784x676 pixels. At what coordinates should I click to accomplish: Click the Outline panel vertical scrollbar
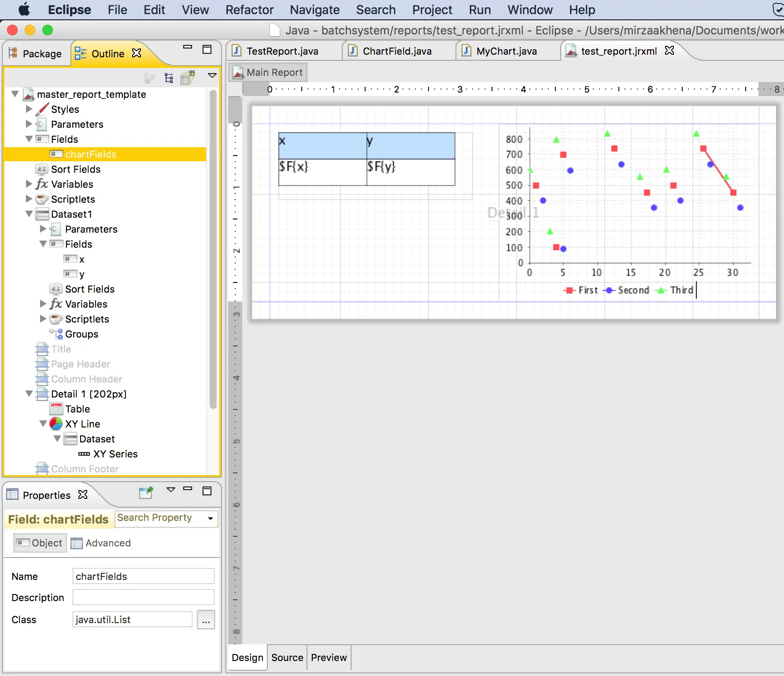tap(213, 249)
